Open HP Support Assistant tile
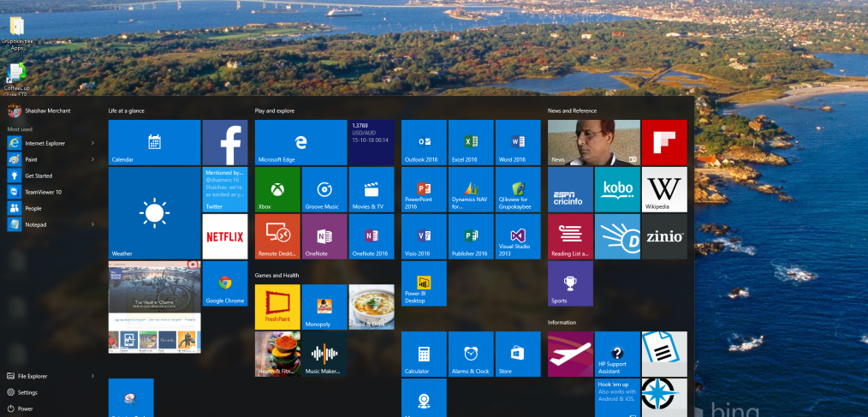This screenshot has height=417, width=868. [x=618, y=354]
